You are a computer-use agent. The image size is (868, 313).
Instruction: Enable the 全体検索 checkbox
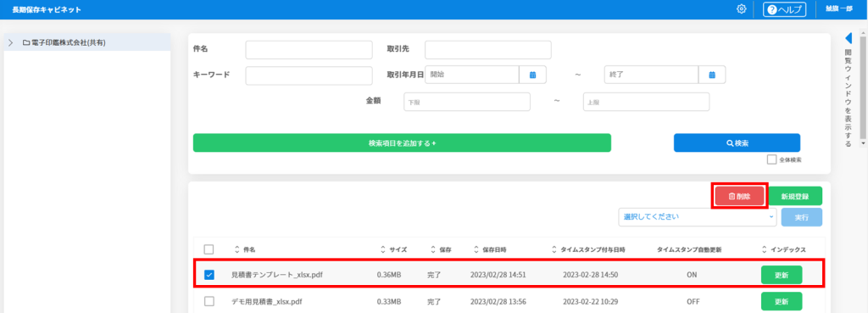point(771,159)
